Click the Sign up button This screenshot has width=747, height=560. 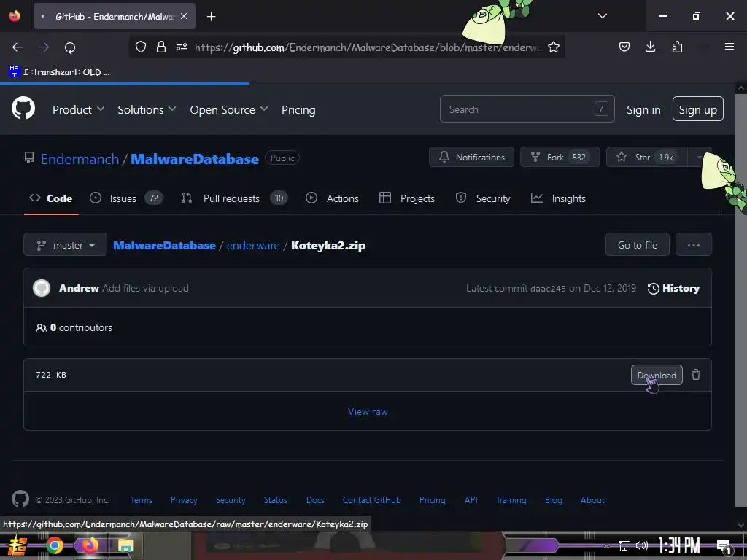click(697, 109)
